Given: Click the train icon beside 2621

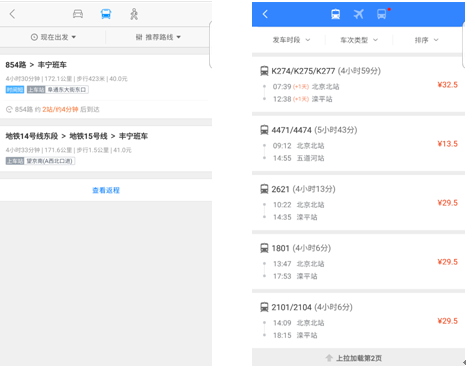Looking at the screenshot, I should pos(264,189).
